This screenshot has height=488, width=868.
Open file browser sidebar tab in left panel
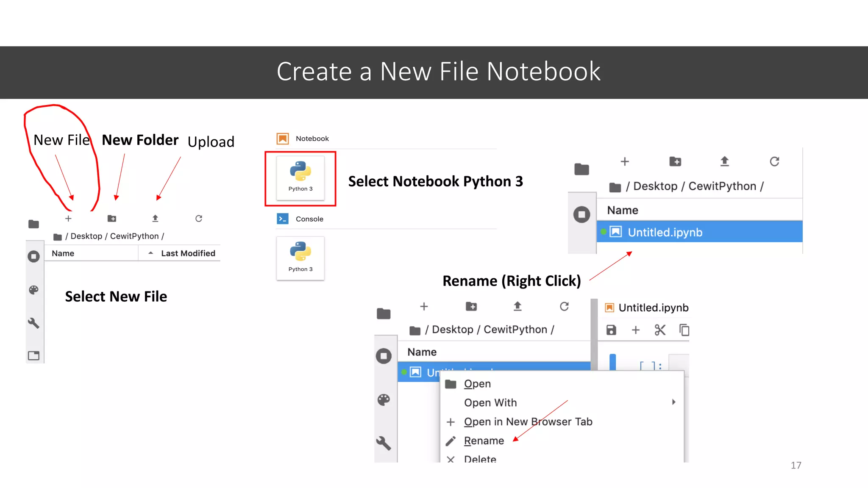pyautogui.click(x=33, y=224)
